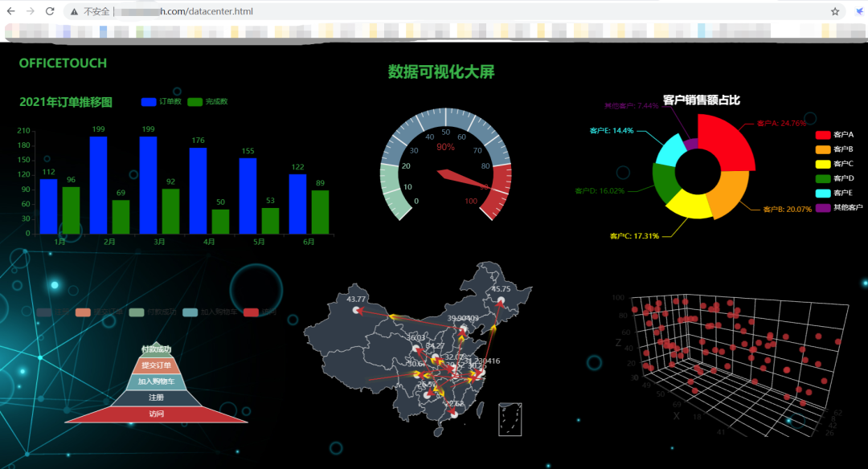This screenshot has height=469, width=868.
Task: Click the browser back arrow
Action: click(10, 11)
